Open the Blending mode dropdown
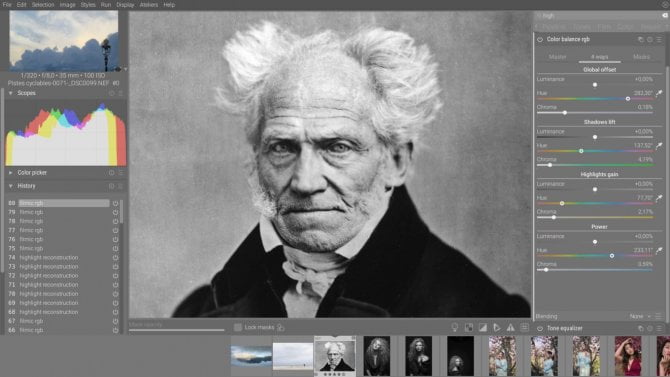 point(639,316)
